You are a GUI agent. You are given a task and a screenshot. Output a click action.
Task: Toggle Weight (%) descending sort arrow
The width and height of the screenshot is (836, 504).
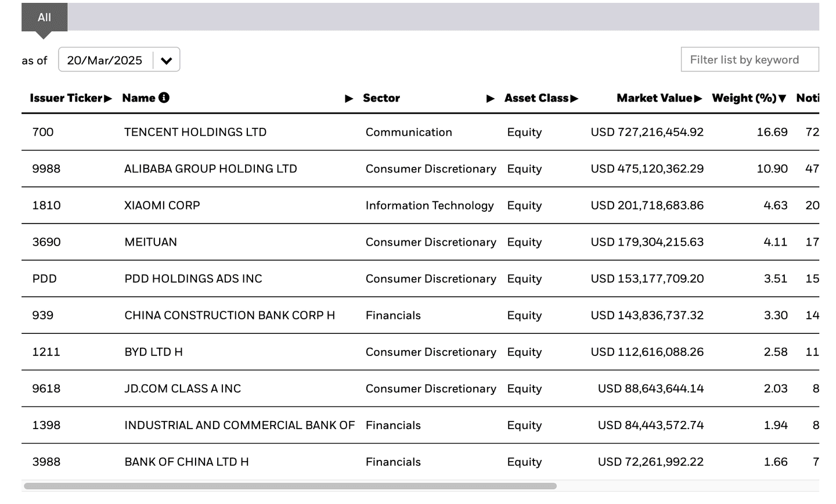pos(783,99)
